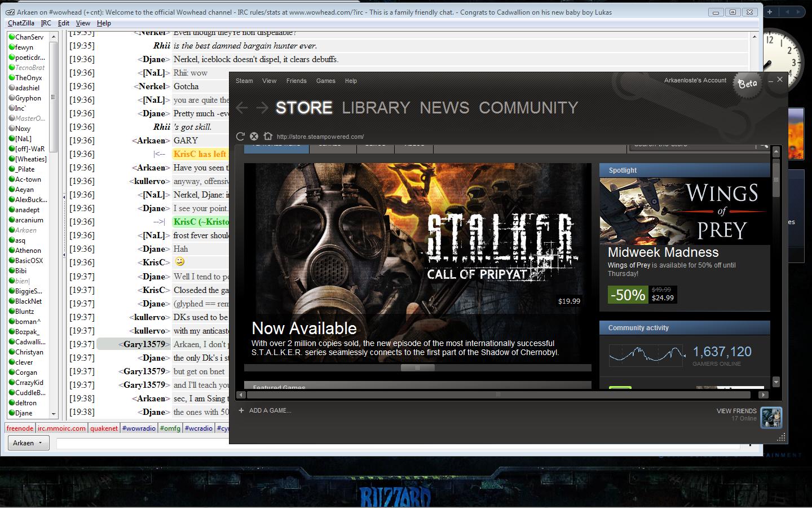Open the Arkaen nickname dropdown
812x508 pixels.
click(x=28, y=443)
